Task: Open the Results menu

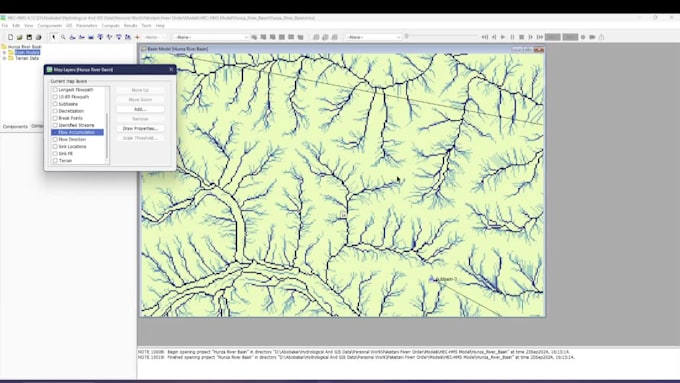Action: 130,26
